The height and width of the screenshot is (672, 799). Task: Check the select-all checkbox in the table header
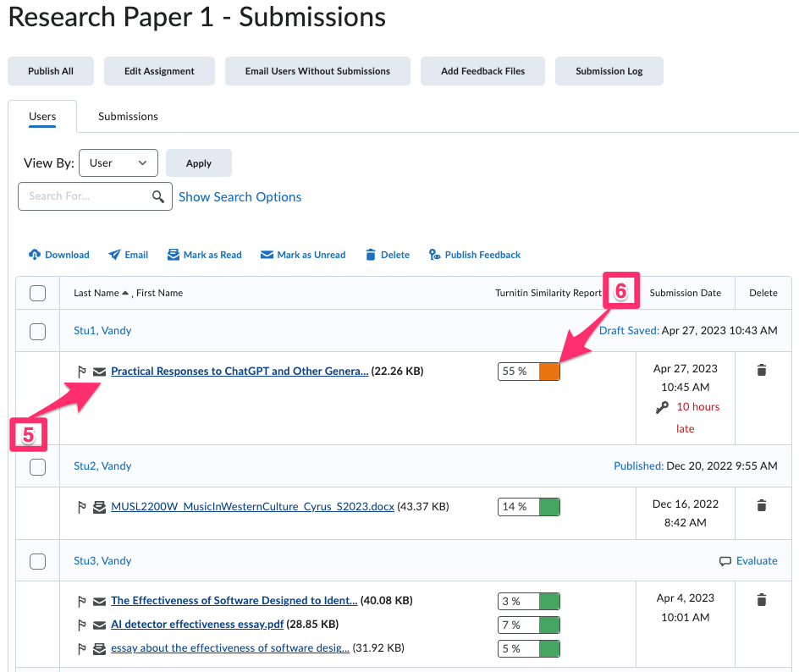coord(37,292)
